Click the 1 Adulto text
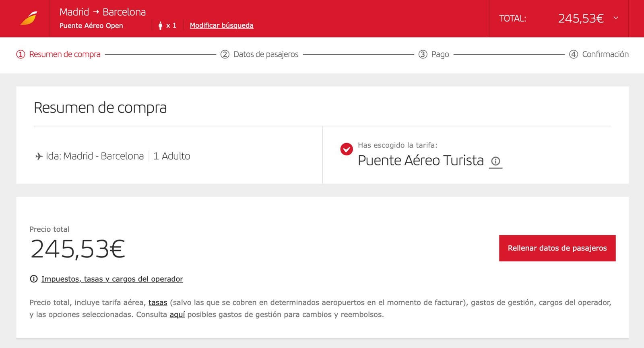 [172, 156]
